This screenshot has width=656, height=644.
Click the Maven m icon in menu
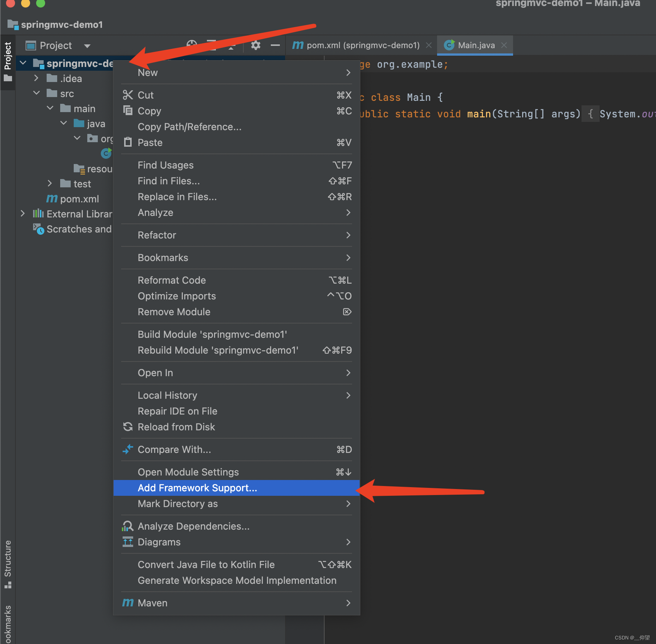(128, 603)
